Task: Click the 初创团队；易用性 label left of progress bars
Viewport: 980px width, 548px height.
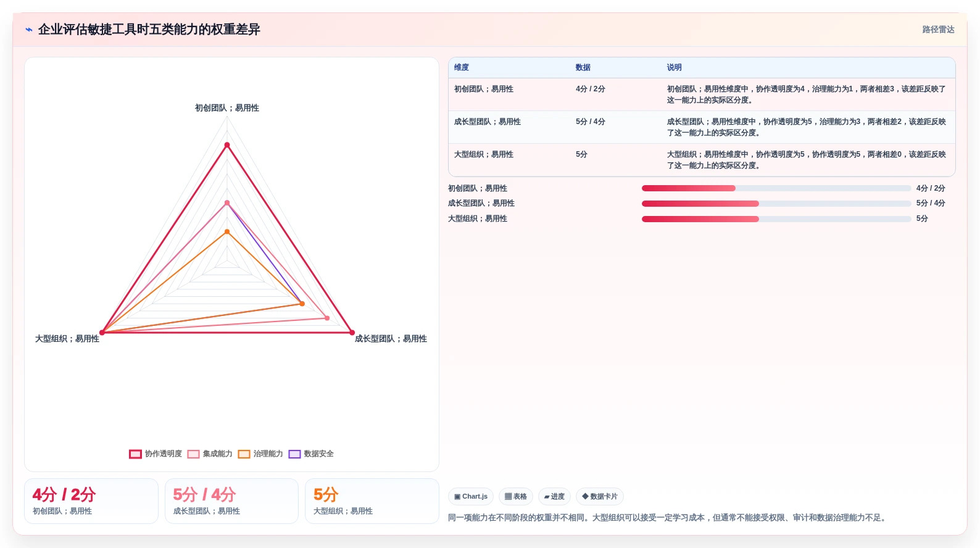Action: click(478, 188)
